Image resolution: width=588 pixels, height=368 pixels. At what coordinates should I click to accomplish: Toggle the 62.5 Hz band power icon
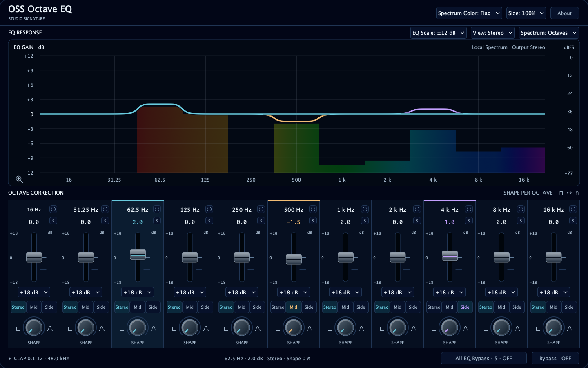pyautogui.click(x=157, y=209)
